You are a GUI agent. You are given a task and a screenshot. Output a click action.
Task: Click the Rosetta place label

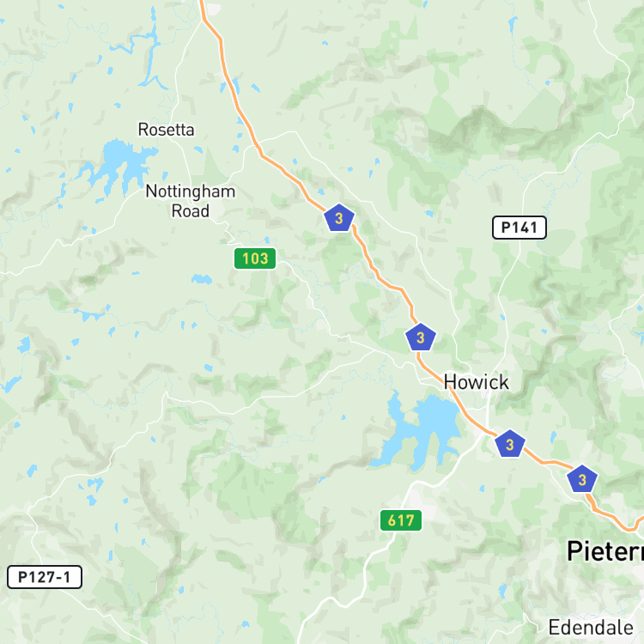tap(166, 130)
